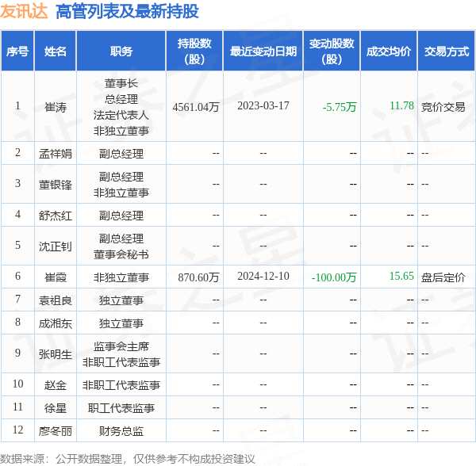Click the 4561.04万 shareholding cell
This screenshot has width=476, height=466.
click(196, 107)
